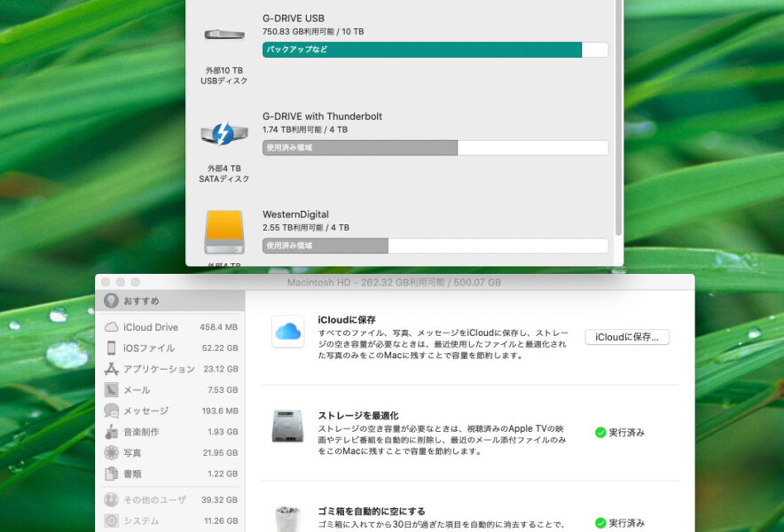Screen dimensions: 784x532
Task: Click the 外部10 TB USBディスク caption
Action: click(x=224, y=75)
